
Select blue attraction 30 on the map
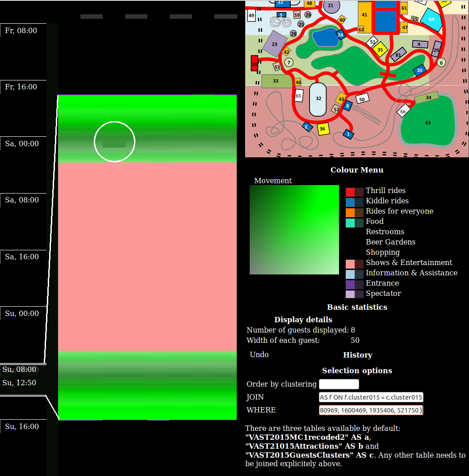pos(419,70)
